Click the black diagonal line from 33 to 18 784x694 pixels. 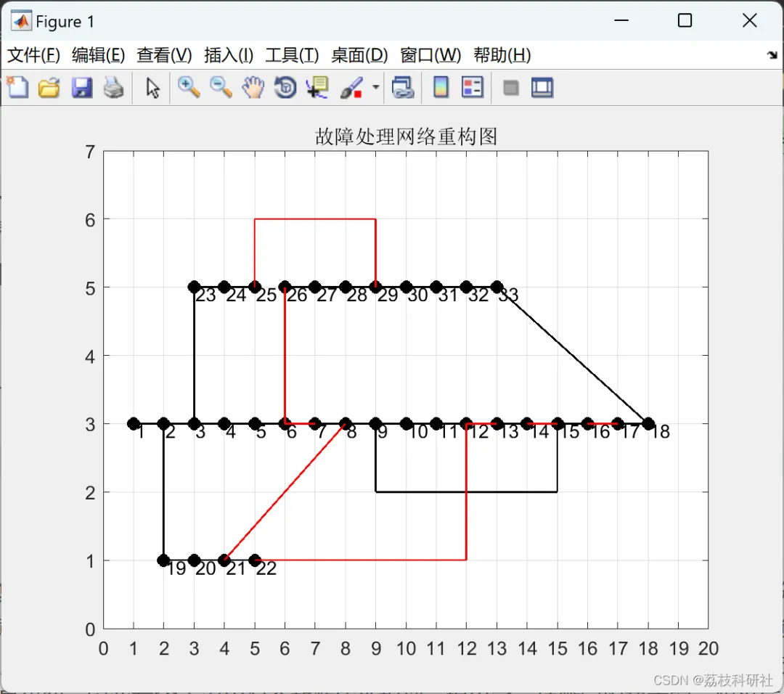(573, 356)
